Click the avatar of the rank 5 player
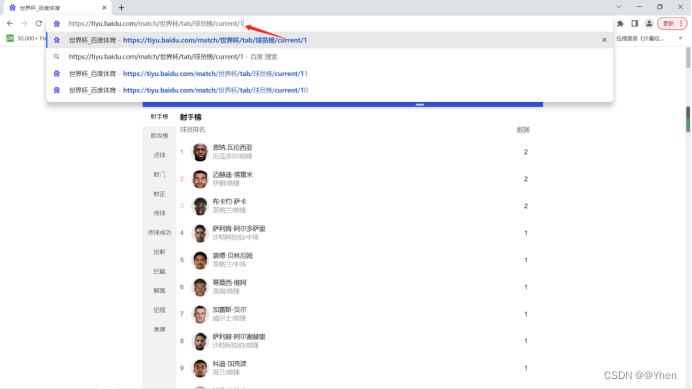 point(200,260)
